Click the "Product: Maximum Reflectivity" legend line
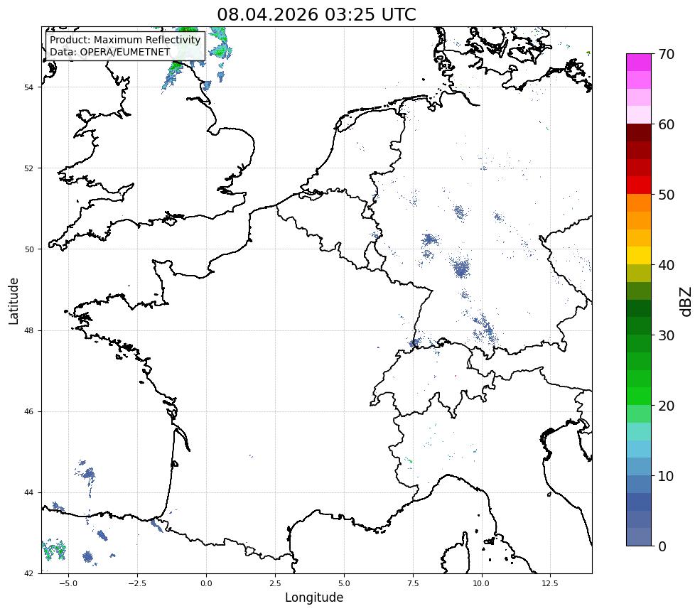 (x=125, y=40)
